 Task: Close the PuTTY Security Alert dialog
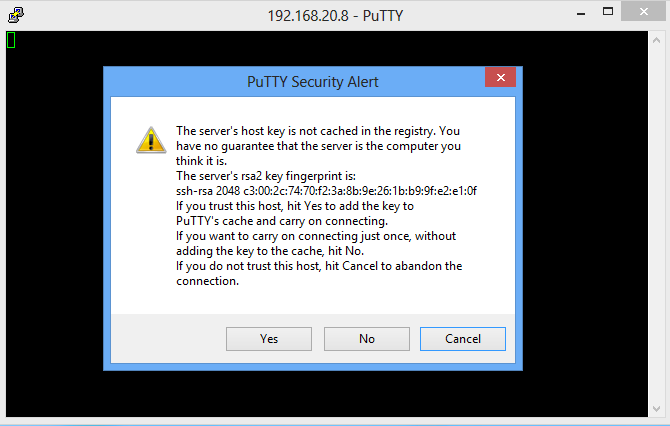tap(500, 77)
